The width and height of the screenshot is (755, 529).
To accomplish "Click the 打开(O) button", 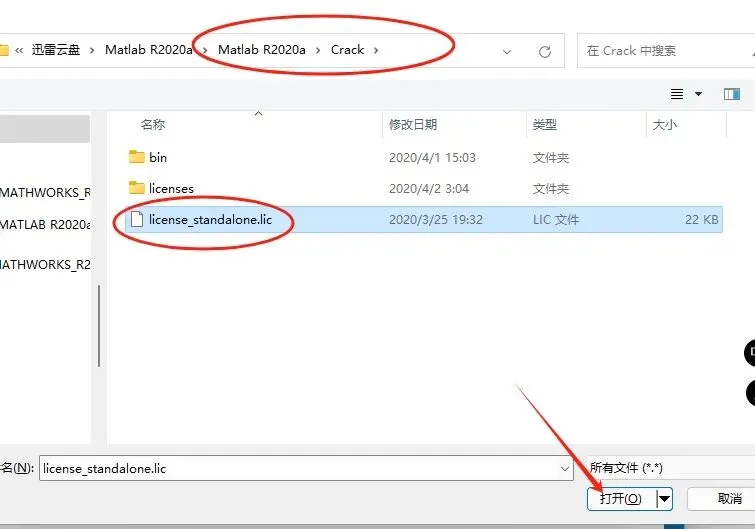I will [x=621, y=499].
